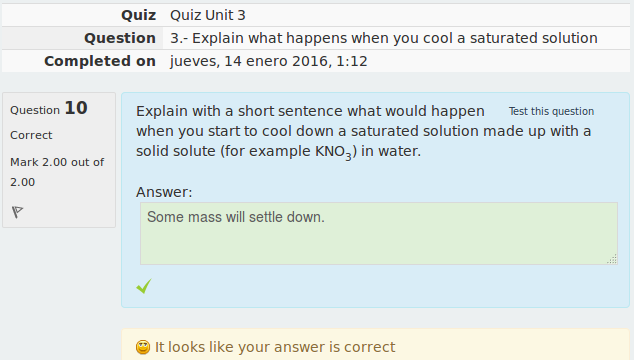Viewport: 634px width, 360px height.
Task: Click the Quiz row label
Action: (138, 15)
